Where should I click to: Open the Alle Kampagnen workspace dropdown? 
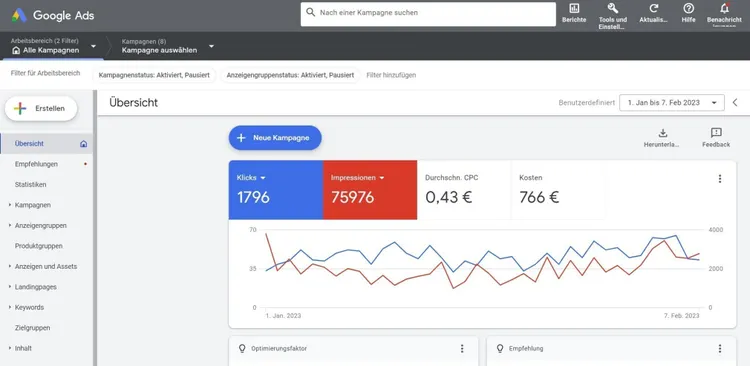point(53,46)
